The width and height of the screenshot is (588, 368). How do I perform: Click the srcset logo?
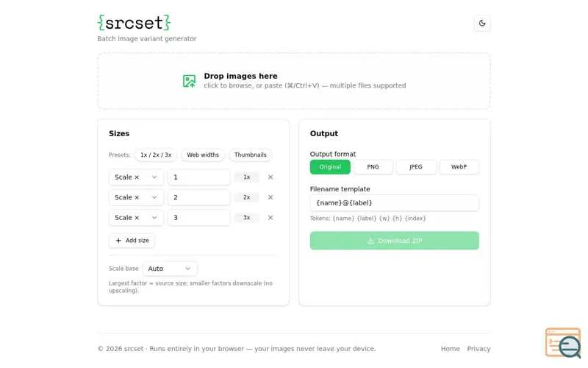tap(134, 23)
